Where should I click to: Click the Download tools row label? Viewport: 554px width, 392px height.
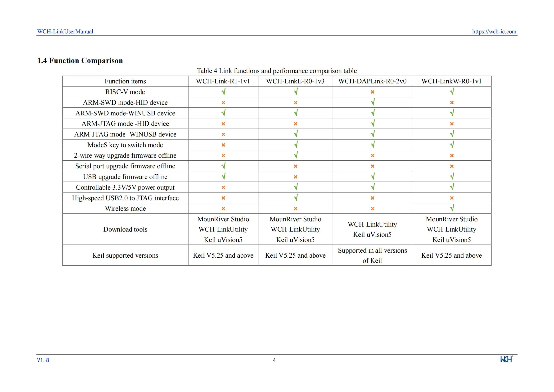click(x=125, y=229)
